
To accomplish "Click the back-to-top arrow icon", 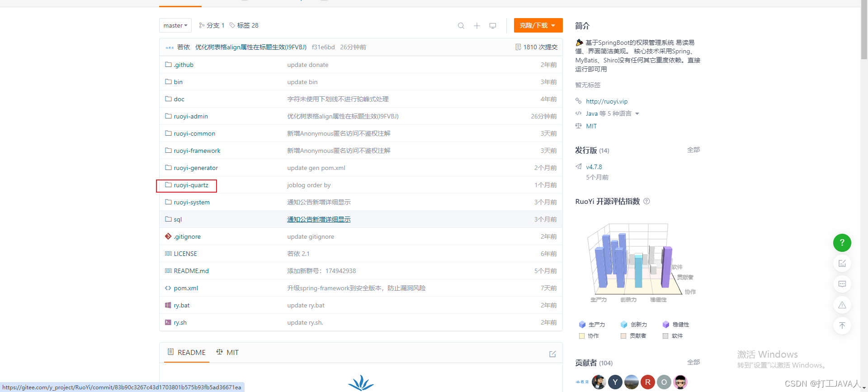I will tap(842, 326).
